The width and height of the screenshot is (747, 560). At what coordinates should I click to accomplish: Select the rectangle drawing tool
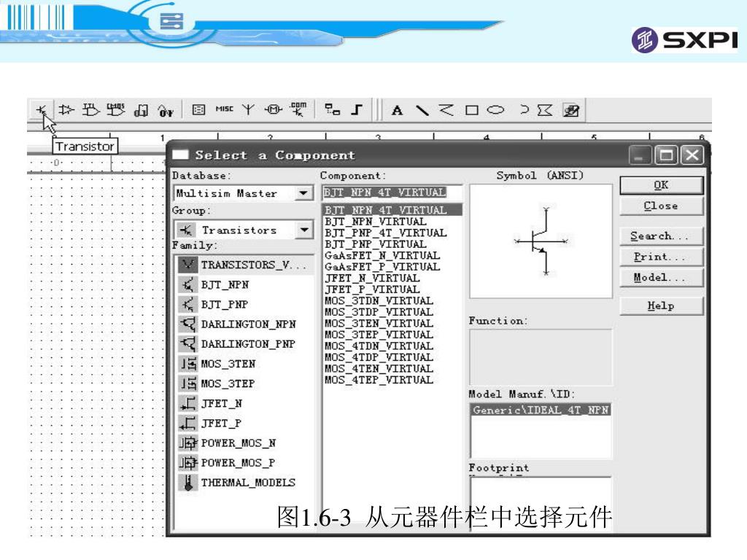472,111
